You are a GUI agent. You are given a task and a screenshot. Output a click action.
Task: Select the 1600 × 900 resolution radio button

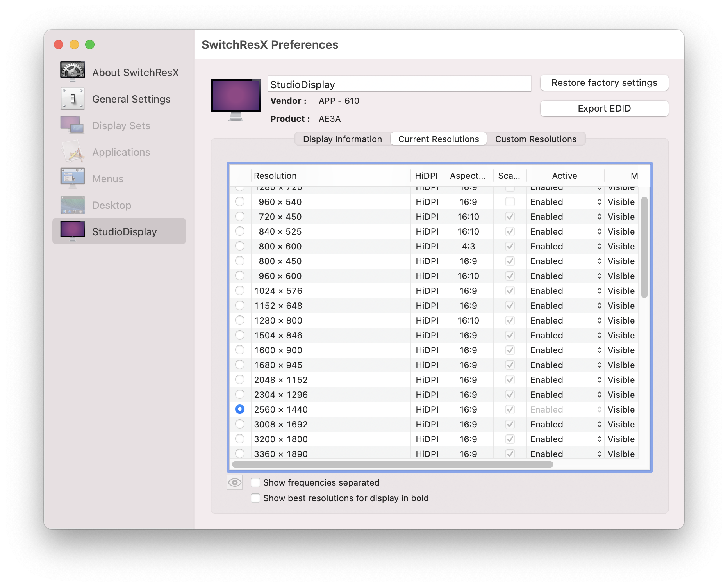(x=240, y=350)
